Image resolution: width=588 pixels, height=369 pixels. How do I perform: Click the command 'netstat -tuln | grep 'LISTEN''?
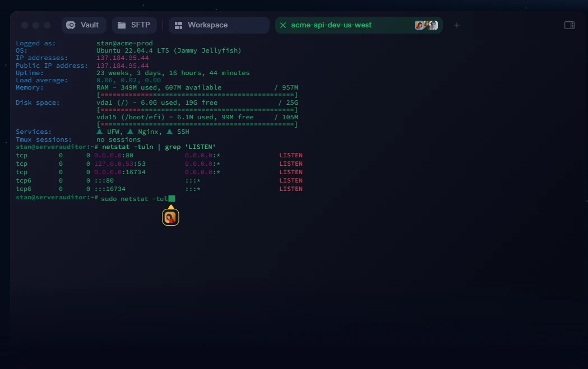click(159, 147)
